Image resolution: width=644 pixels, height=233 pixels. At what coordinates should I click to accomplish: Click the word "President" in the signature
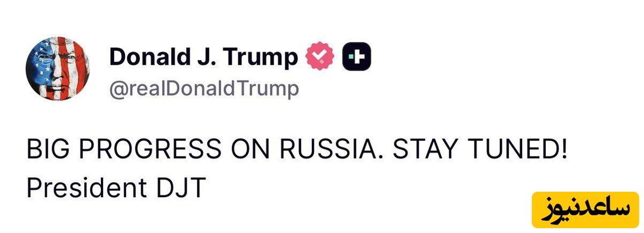(86, 187)
